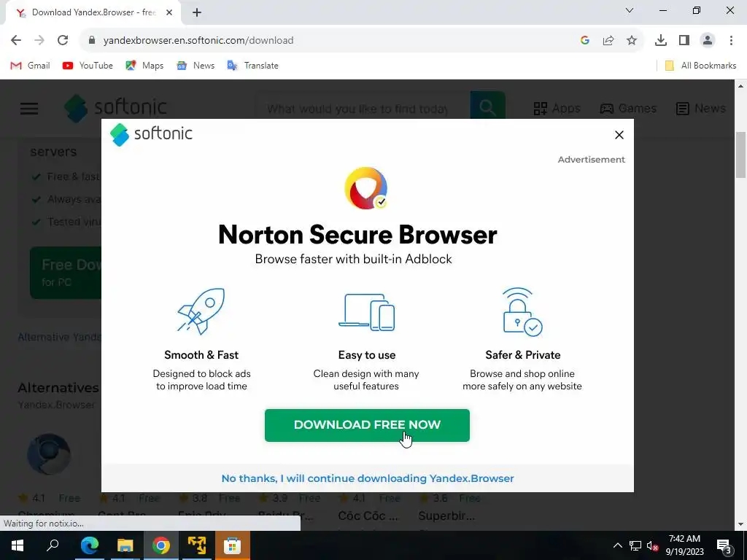
Task: Open Softonic hamburger menu
Action: pyautogui.click(x=29, y=109)
